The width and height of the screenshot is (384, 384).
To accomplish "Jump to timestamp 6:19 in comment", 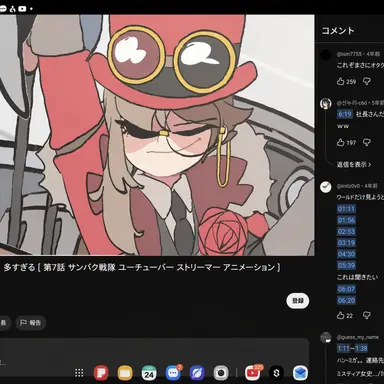I will click(345, 114).
